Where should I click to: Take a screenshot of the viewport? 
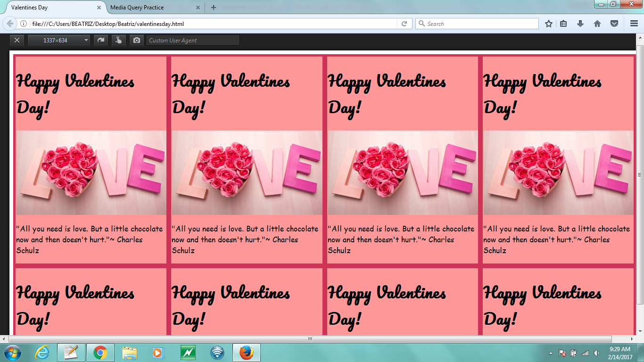coord(137,41)
